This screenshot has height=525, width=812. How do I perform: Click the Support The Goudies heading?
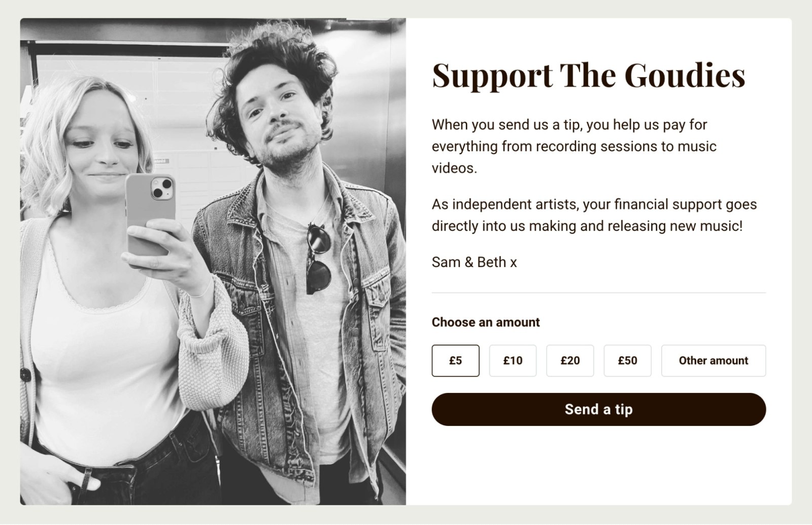[588, 75]
